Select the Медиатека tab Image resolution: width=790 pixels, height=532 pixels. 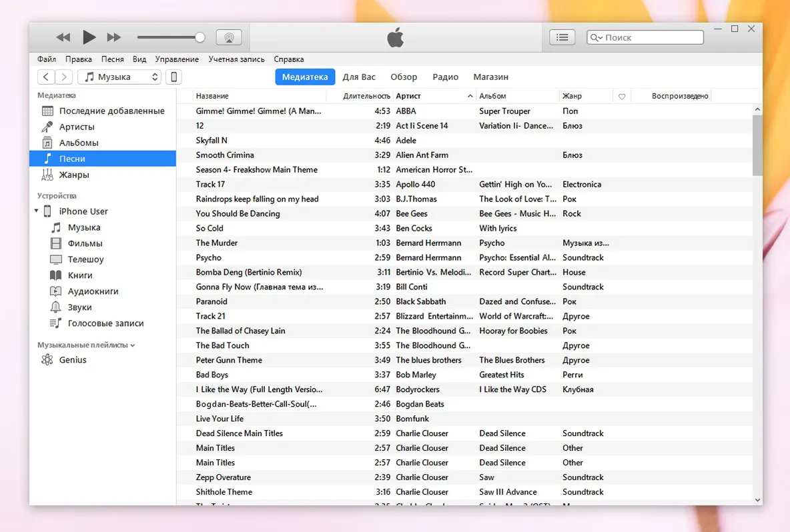click(305, 77)
